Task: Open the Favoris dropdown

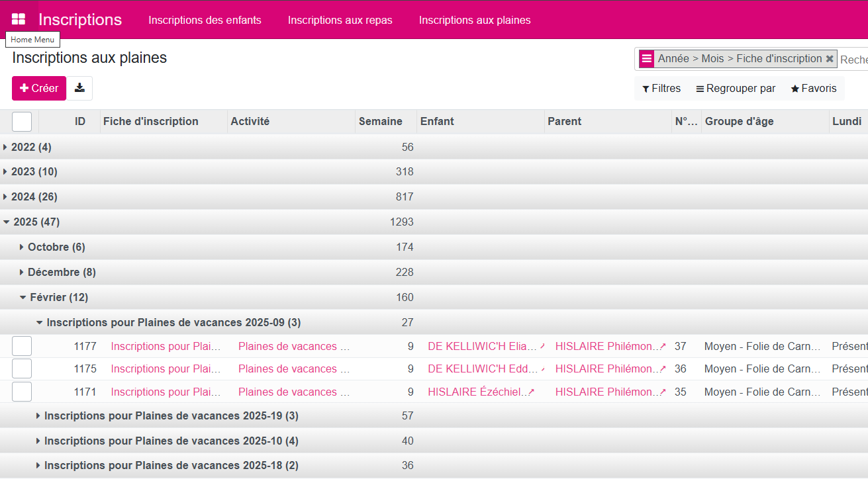Action: [814, 89]
